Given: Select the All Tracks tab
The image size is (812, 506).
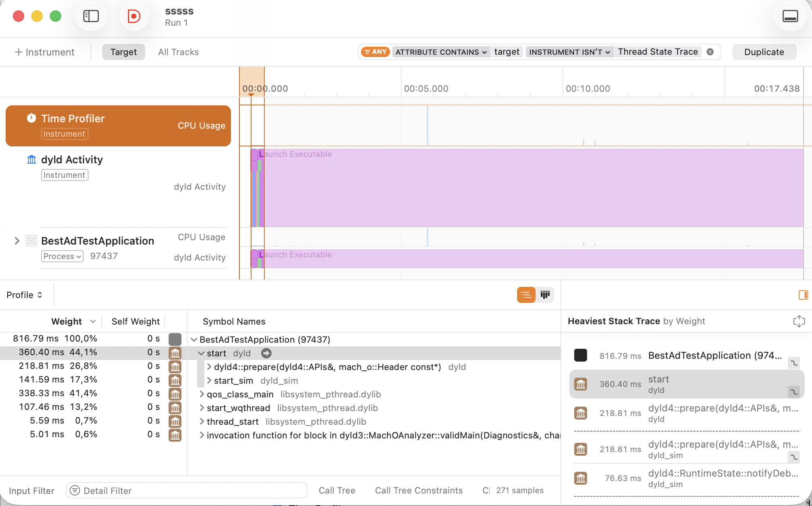Looking at the screenshot, I should [178, 52].
